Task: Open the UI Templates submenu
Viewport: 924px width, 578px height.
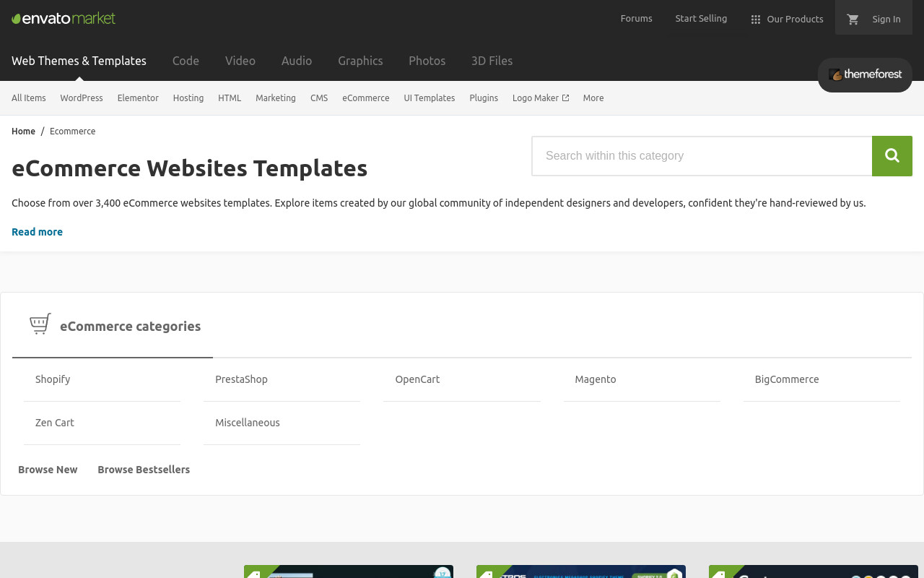Action: click(x=430, y=98)
